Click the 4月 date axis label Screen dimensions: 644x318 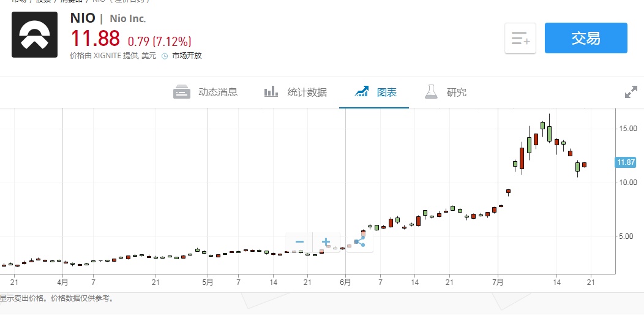[x=62, y=282]
